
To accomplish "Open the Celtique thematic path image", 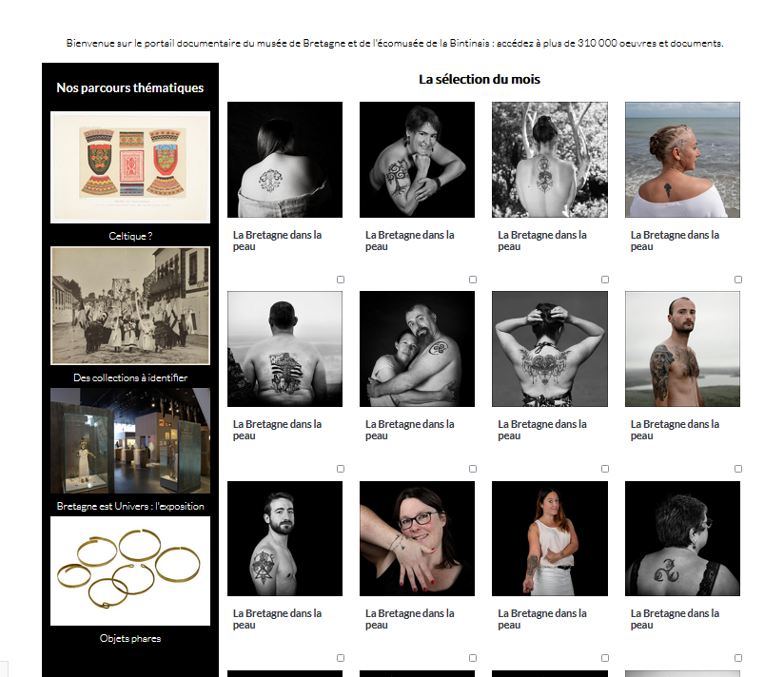I will [130, 167].
